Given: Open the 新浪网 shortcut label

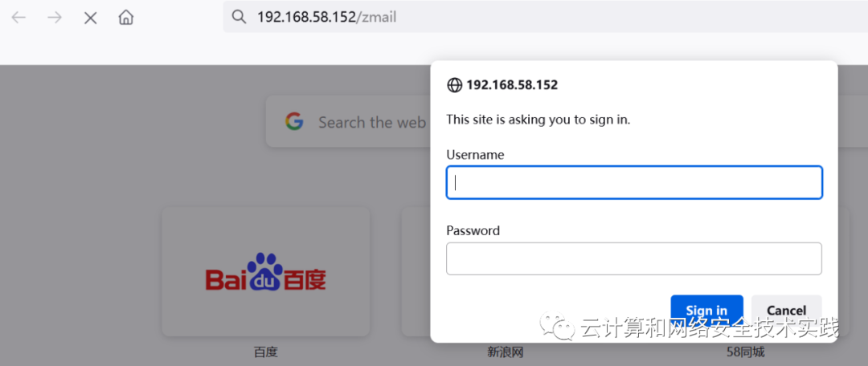Looking at the screenshot, I should [x=505, y=352].
